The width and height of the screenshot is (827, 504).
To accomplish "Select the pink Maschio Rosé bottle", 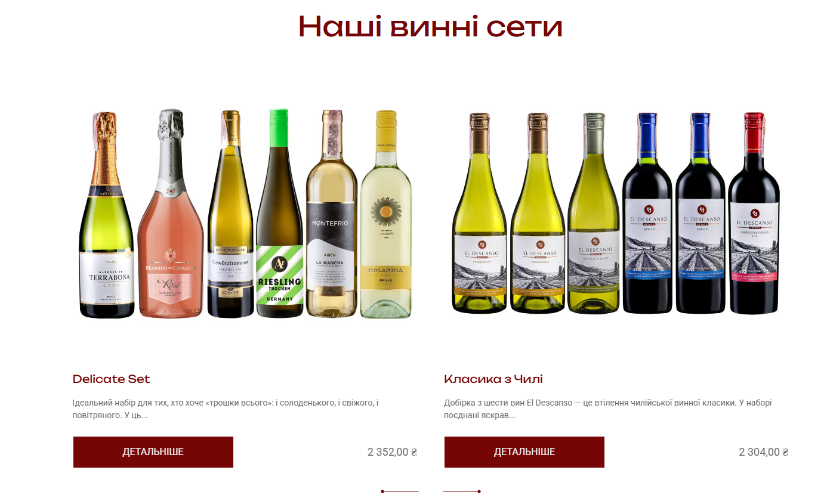I will coord(171,214).
